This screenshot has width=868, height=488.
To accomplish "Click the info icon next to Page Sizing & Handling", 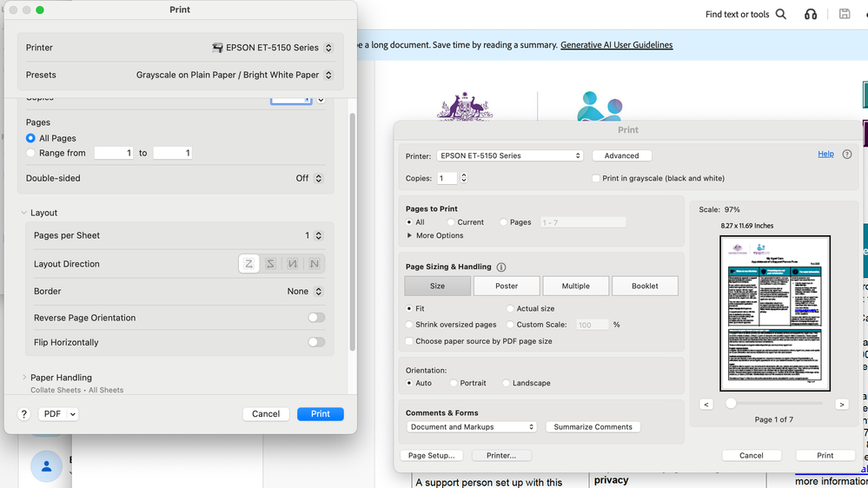I will 501,267.
